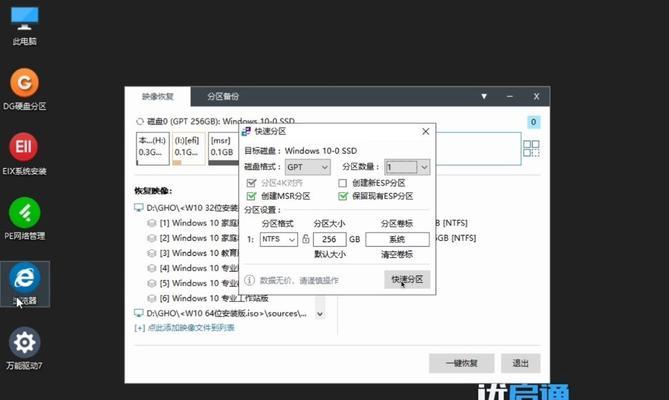
Task: Click the 快速分区 dialog title icon
Action: click(246, 131)
